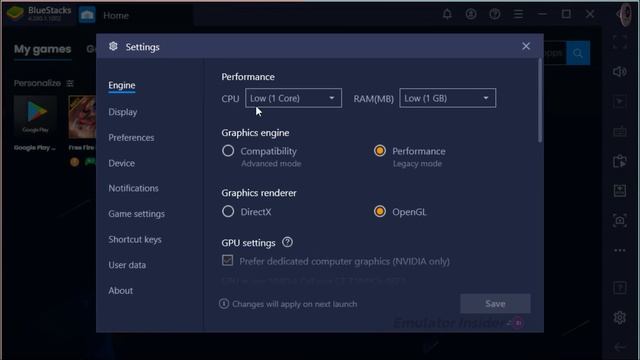Go to Notifications settings
The height and width of the screenshot is (360, 640).
pos(133,188)
